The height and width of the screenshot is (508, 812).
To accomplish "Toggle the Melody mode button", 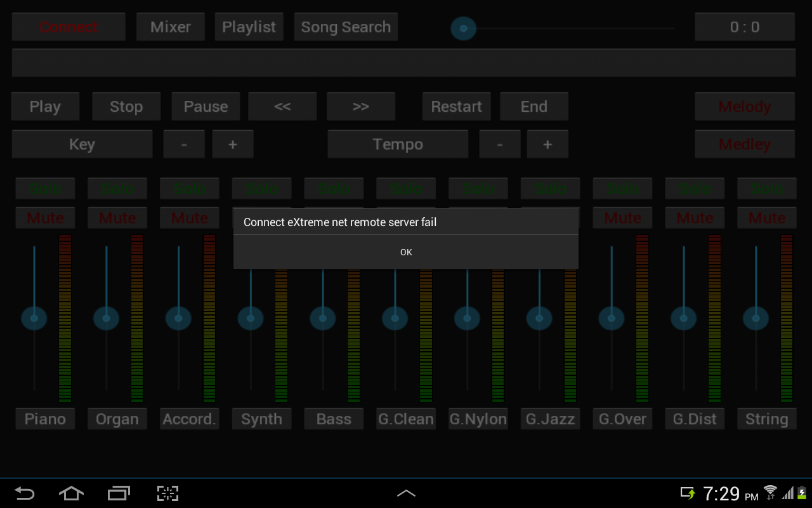I will (x=745, y=107).
